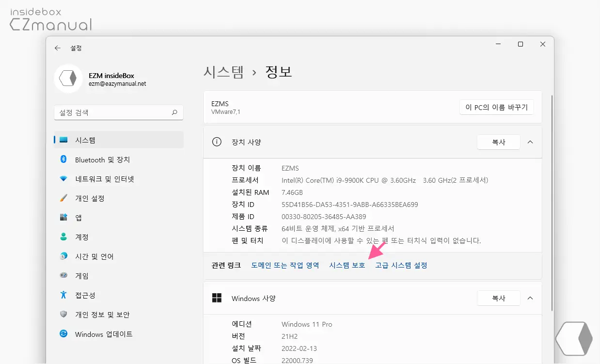Open the 고급 시스템 설정 link
The width and height of the screenshot is (600, 364).
click(401, 266)
